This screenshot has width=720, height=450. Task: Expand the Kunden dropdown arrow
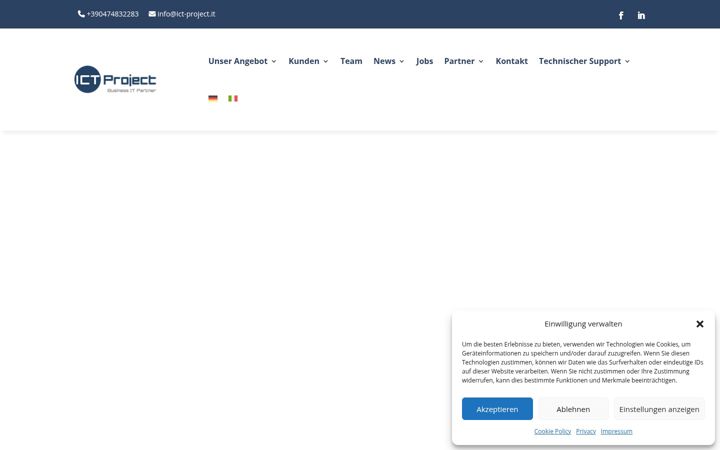[326, 62]
